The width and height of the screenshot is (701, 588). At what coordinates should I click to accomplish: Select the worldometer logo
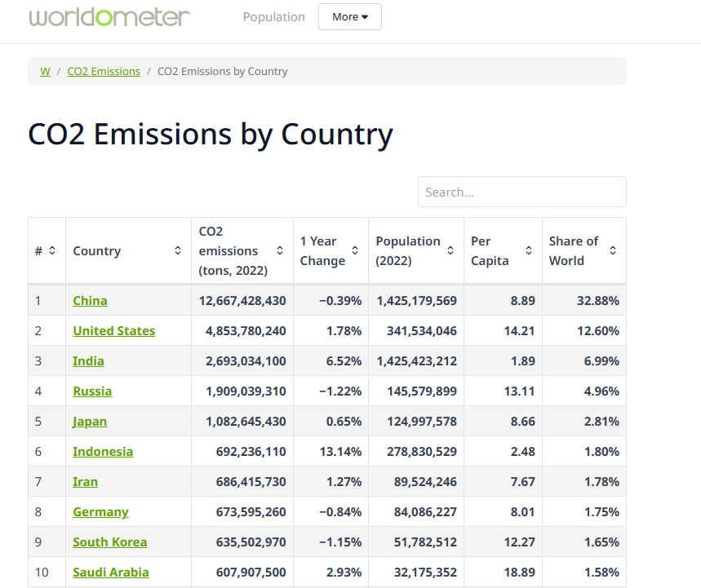click(x=110, y=16)
